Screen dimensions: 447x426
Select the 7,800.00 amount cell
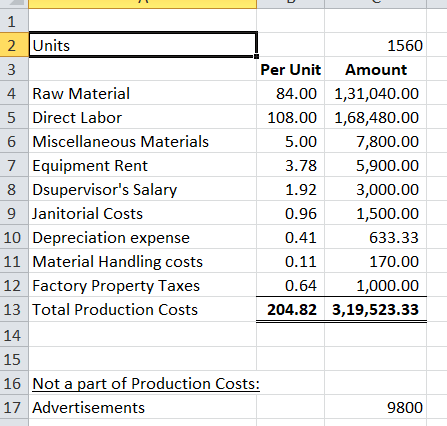click(x=375, y=141)
